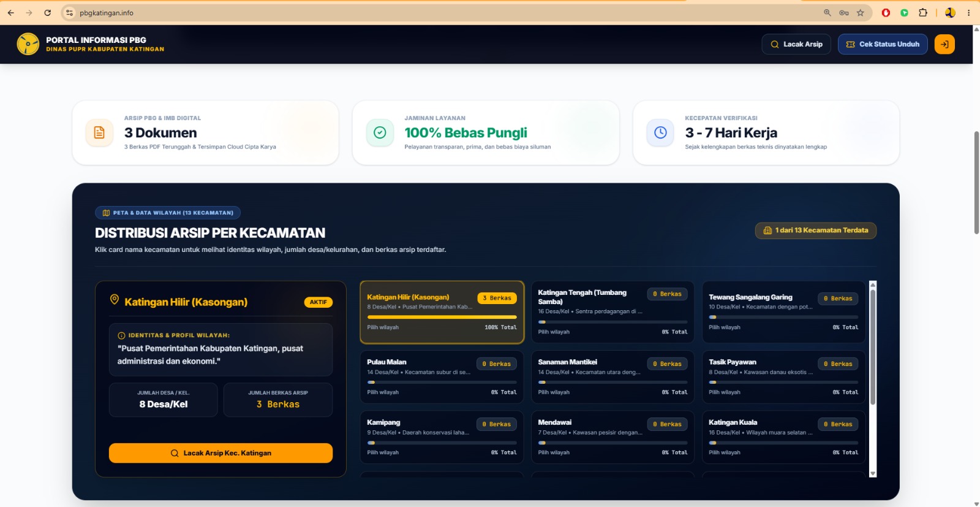Open the Chrome three-dot menu

tap(968, 12)
